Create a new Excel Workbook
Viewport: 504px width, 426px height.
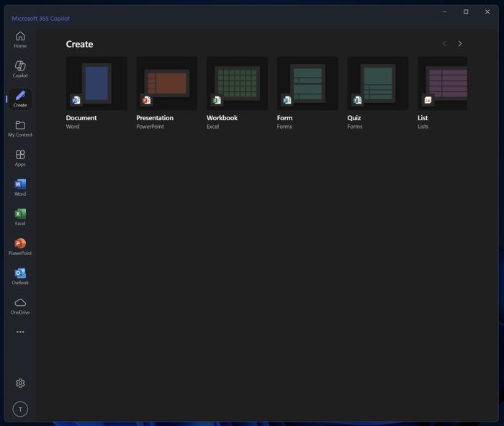(237, 83)
